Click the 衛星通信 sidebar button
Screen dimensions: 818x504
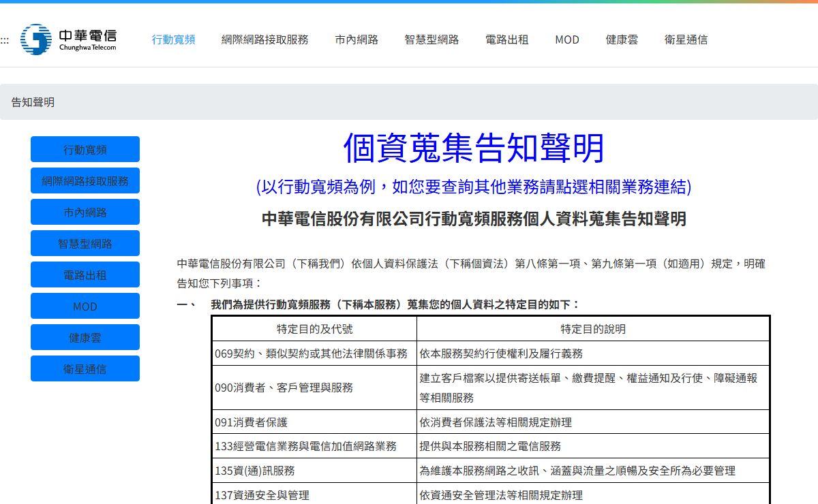coord(85,368)
